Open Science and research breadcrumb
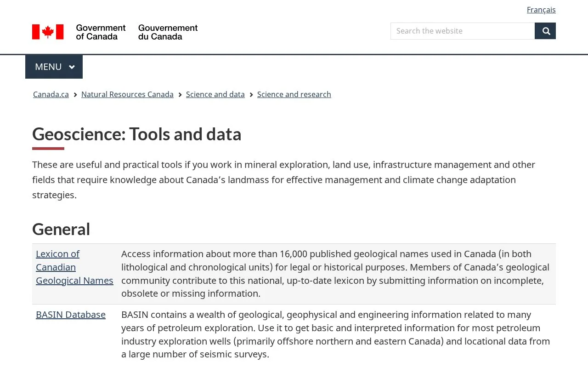Image resolution: width=588 pixels, height=368 pixels. (x=294, y=94)
